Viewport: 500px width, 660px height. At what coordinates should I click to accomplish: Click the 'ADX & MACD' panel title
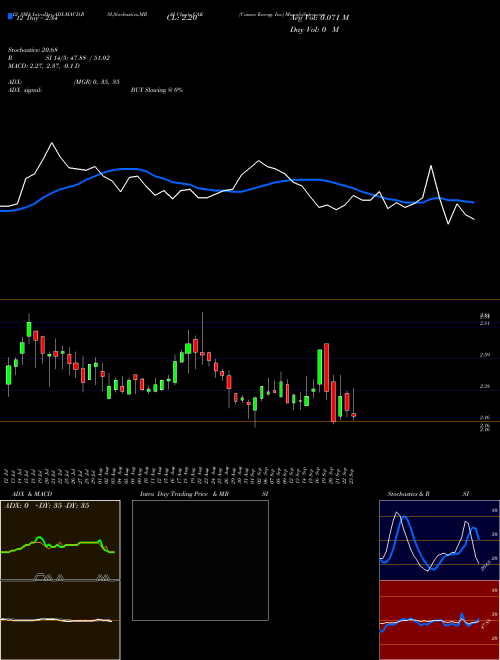coord(32,494)
